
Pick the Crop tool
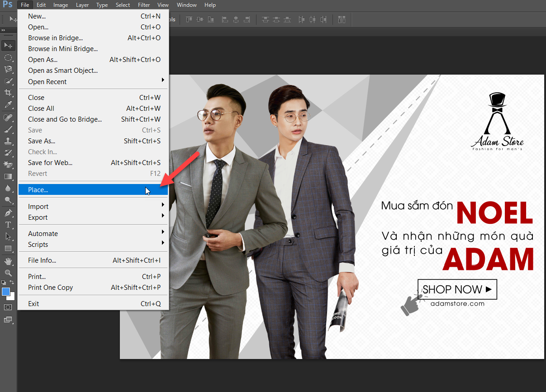tap(8, 93)
